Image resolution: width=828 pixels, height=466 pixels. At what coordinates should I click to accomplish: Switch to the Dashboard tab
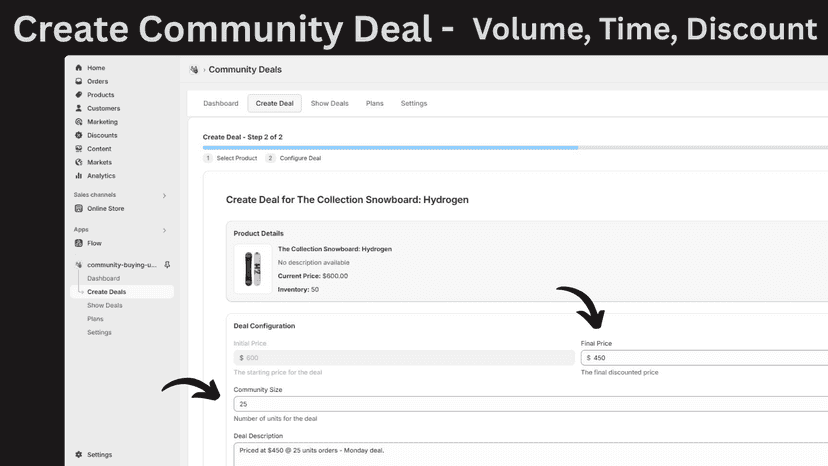[221, 104]
